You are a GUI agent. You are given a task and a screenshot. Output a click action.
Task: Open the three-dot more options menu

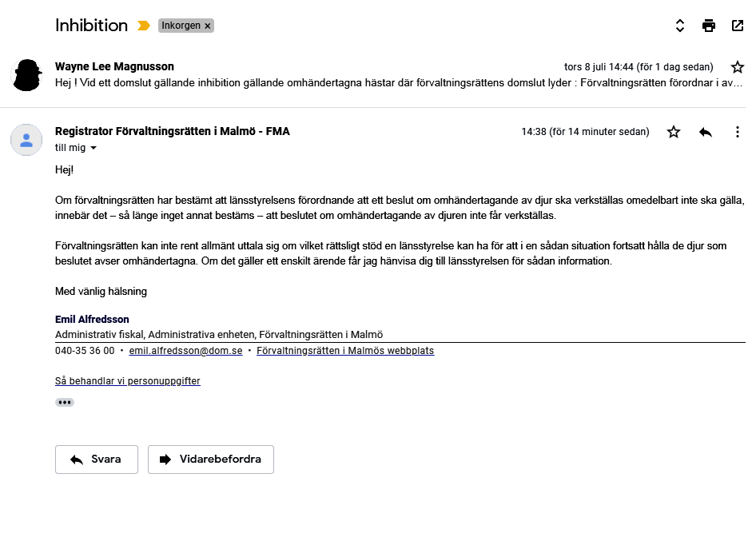(738, 132)
